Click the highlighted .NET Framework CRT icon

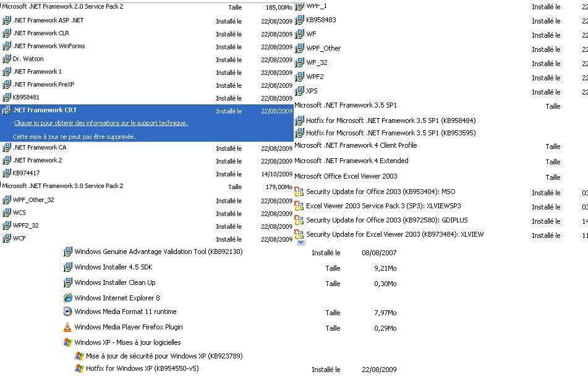click(x=6, y=110)
